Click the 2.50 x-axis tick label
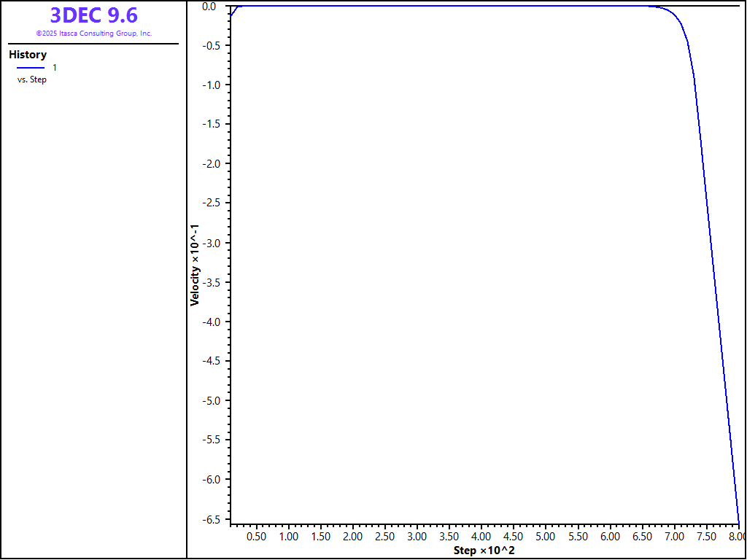This screenshot has height=560, width=747. click(384, 537)
